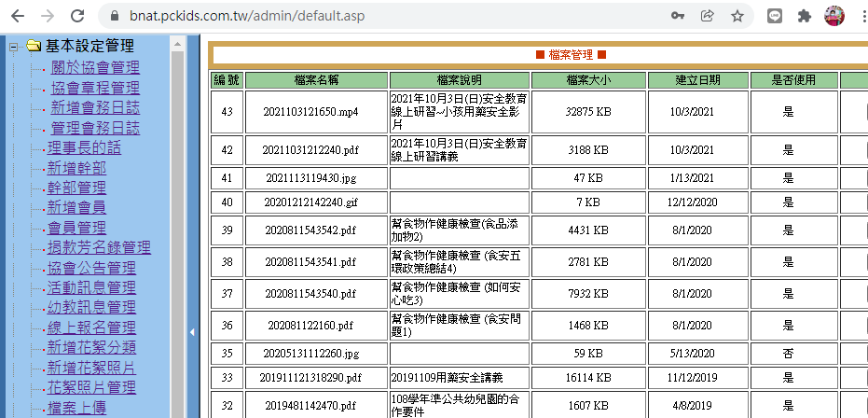868x418 pixels.
Task: Click description 108學年準公共幼兒園的合作要件
Action: pyautogui.click(x=455, y=405)
